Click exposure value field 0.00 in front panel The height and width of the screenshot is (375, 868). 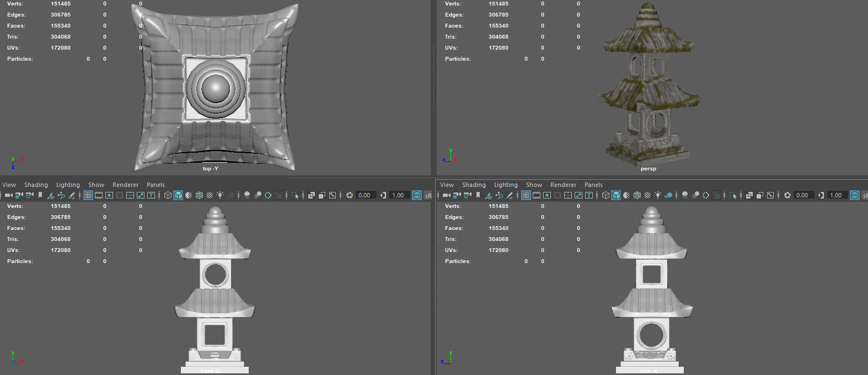[x=367, y=195]
